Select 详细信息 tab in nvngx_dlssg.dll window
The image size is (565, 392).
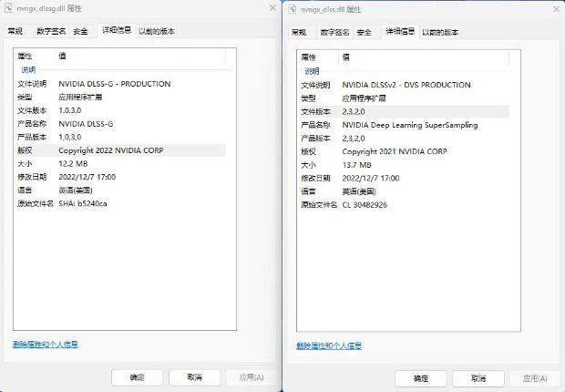coord(117,30)
